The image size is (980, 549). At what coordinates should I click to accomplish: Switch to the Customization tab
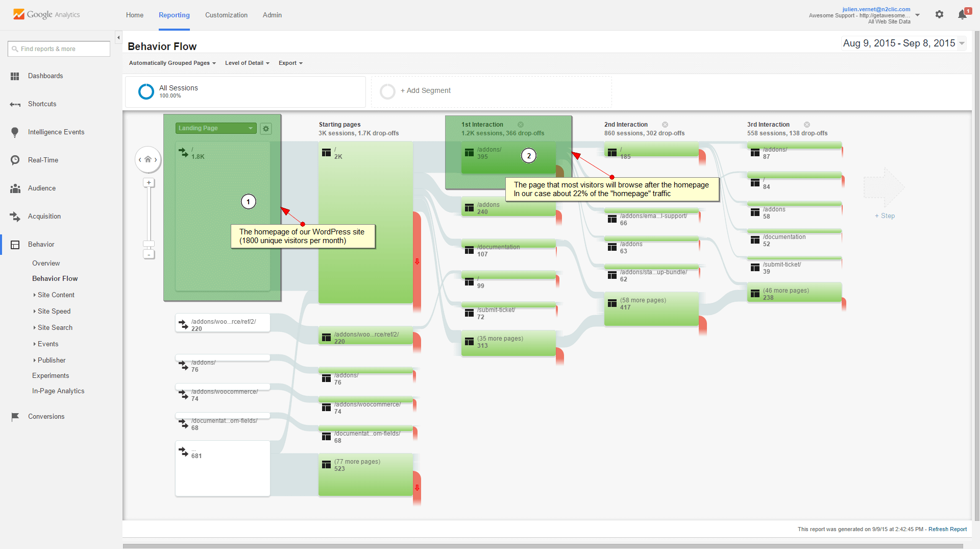point(226,15)
